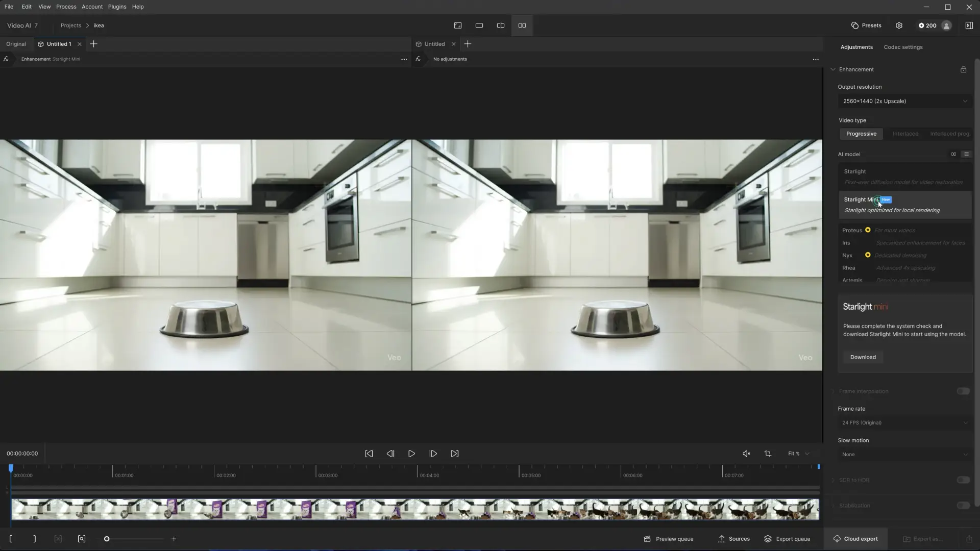This screenshot has height=551, width=980.
Task: Open the settings gear icon
Action: pyautogui.click(x=899, y=26)
